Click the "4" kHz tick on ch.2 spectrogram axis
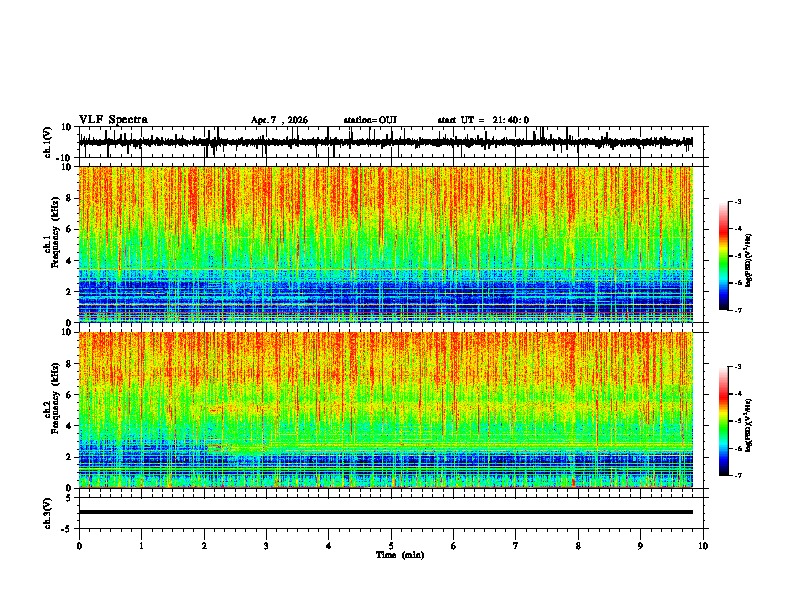 (69, 426)
